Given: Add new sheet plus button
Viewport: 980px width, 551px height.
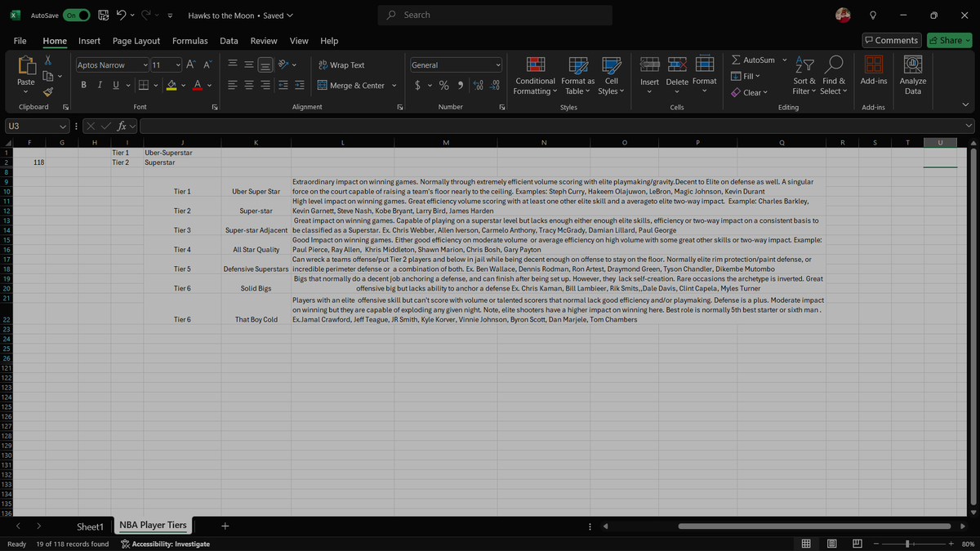Looking at the screenshot, I should tap(225, 526).
